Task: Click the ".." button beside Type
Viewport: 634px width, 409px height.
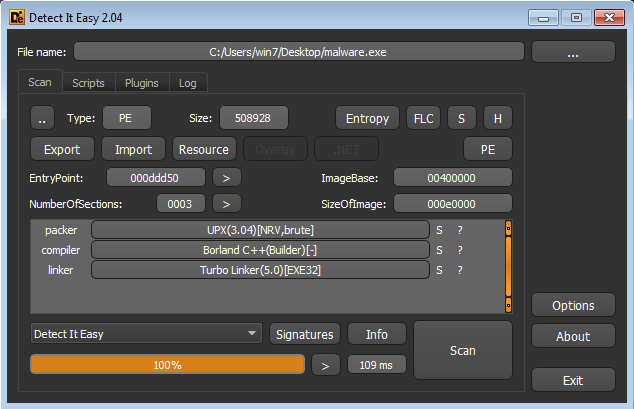Action: [x=42, y=118]
